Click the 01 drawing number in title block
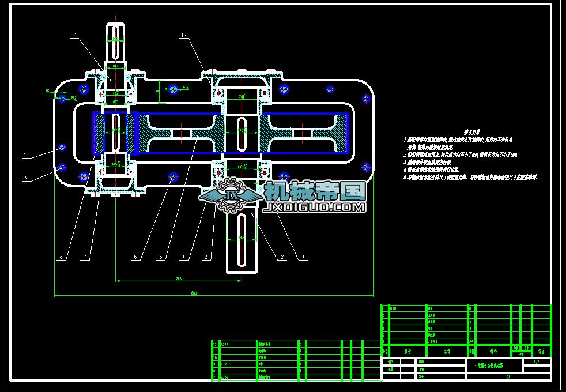Screen dimensions: 566x392 508,377
